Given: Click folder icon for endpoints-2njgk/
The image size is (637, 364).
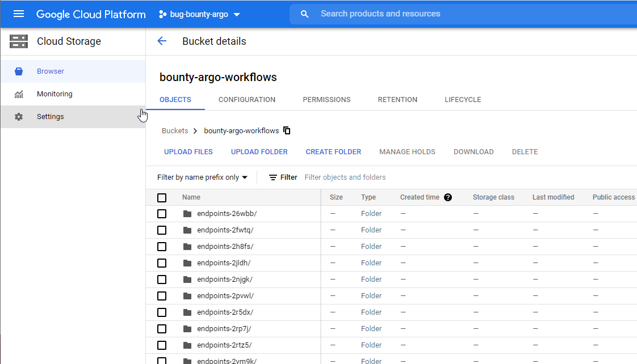Looking at the screenshot, I should [x=187, y=280].
